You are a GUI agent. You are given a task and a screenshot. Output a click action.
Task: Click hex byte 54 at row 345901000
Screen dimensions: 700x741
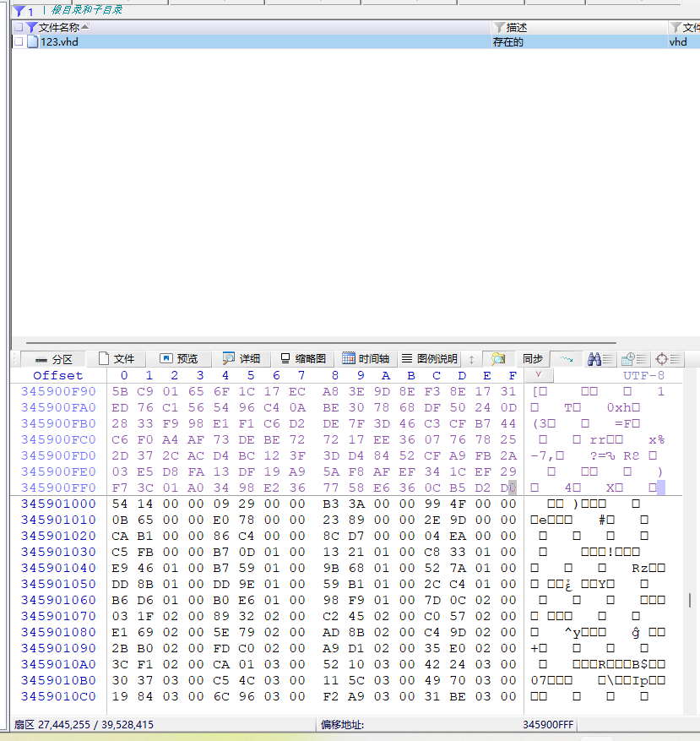120,504
